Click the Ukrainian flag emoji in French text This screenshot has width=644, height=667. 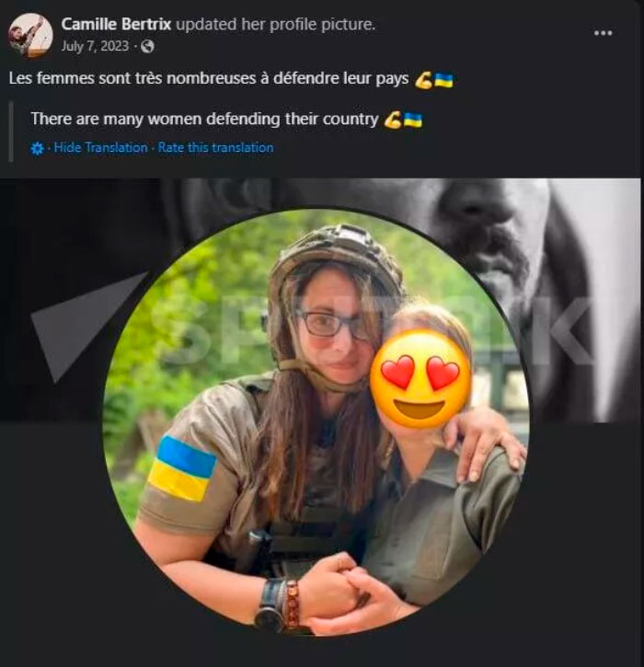tap(443, 80)
